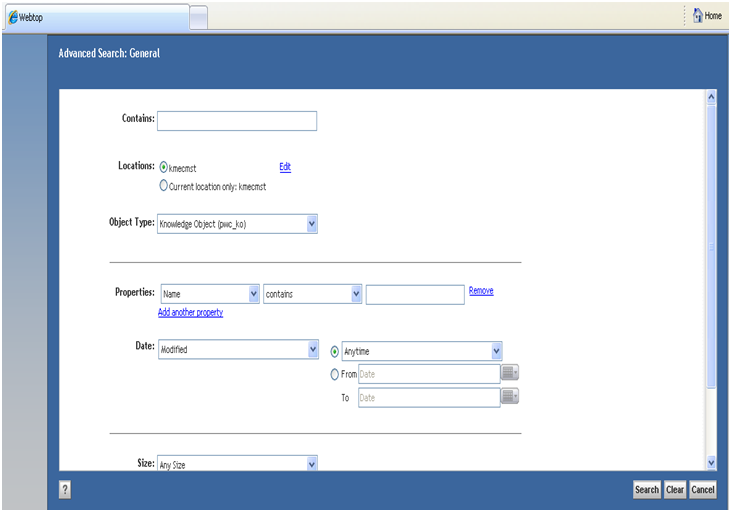The width and height of the screenshot is (733, 512).
Task: Click the vertical scrollbar thumb
Action: click(711, 247)
